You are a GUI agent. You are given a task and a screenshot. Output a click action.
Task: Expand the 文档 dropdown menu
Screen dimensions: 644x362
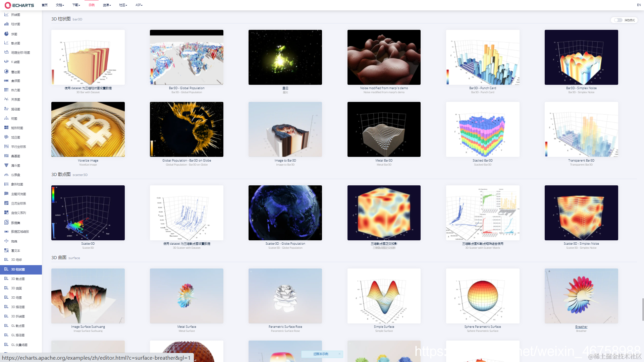60,5
